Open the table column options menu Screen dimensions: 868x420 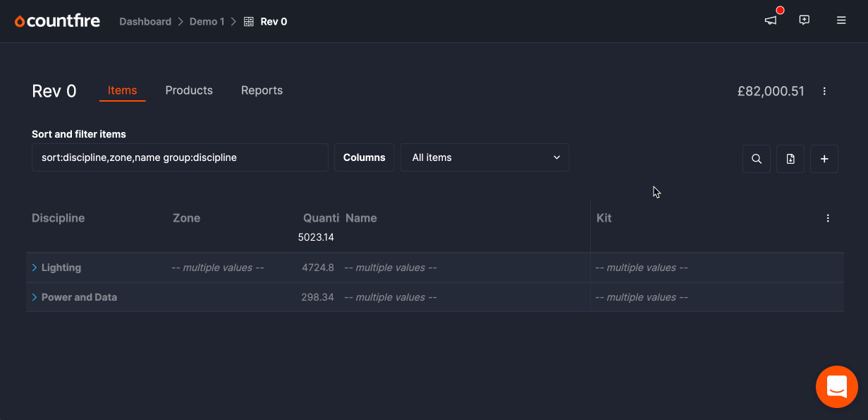(828, 218)
